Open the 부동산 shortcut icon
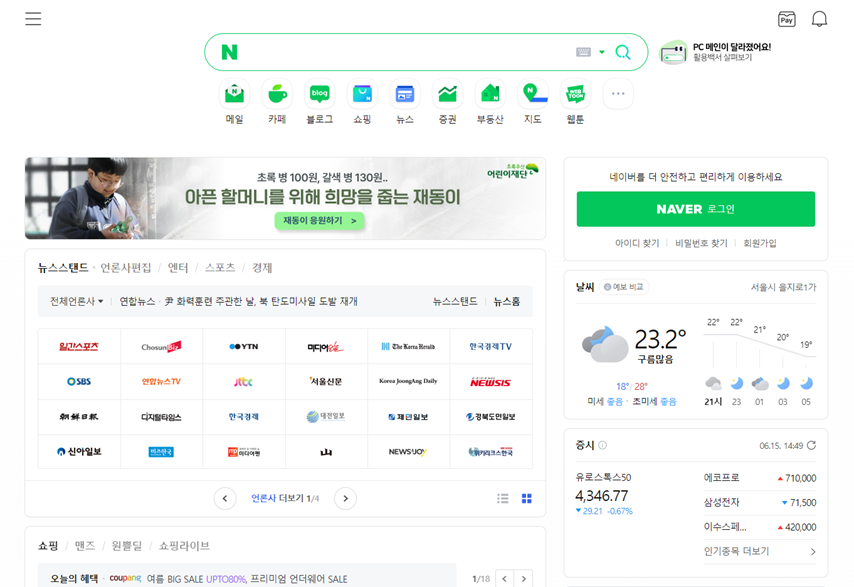The width and height of the screenshot is (854, 587). tap(490, 94)
